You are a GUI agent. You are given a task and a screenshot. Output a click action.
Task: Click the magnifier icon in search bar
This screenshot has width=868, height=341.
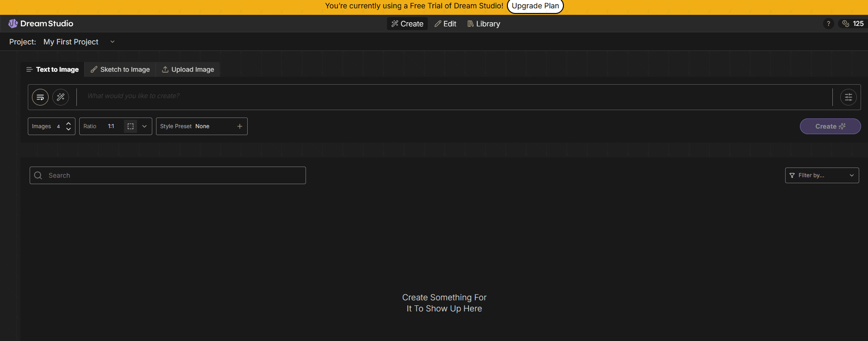tap(38, 175)
